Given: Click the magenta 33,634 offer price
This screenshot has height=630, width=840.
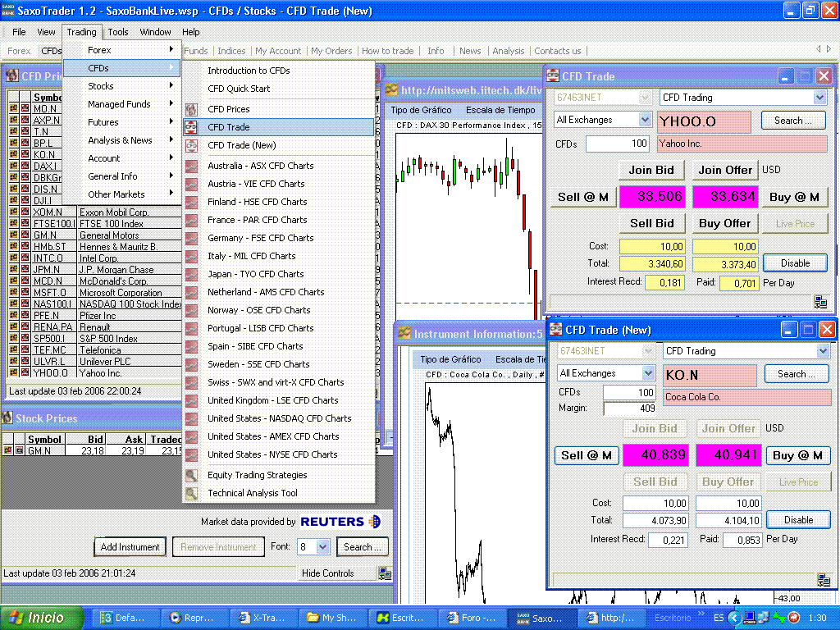Looking at the screenshot, I should click(725, 197).
